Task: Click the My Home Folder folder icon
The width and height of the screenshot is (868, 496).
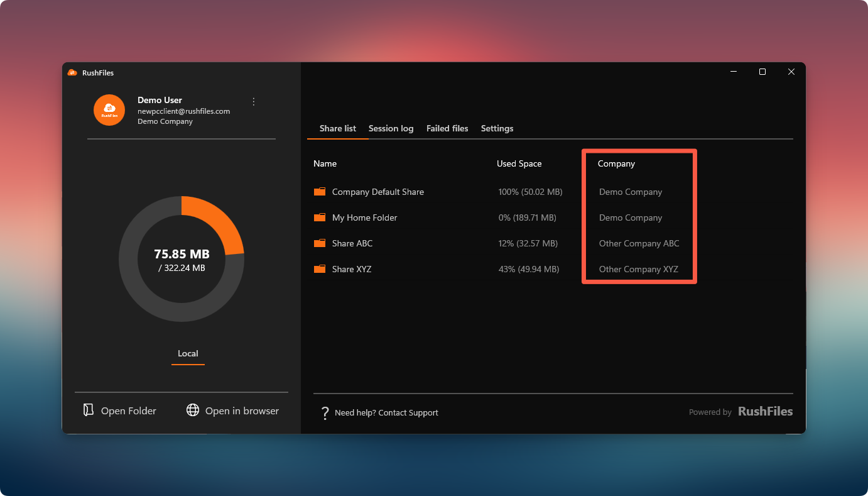Action: pos(320,218)
